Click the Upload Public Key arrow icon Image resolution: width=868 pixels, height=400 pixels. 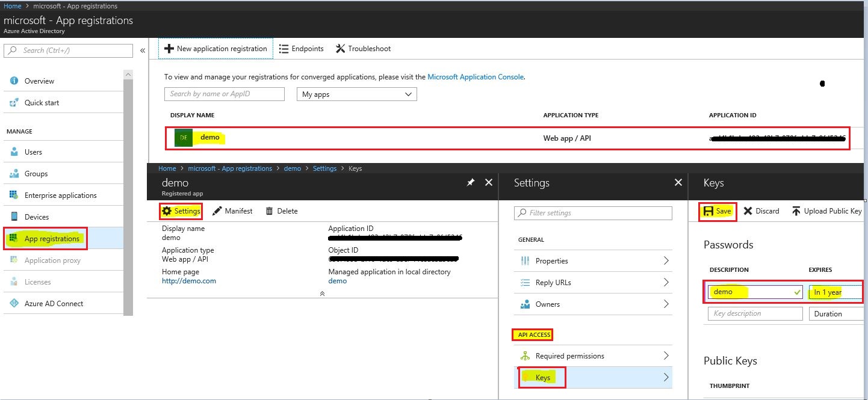[796, 211]
